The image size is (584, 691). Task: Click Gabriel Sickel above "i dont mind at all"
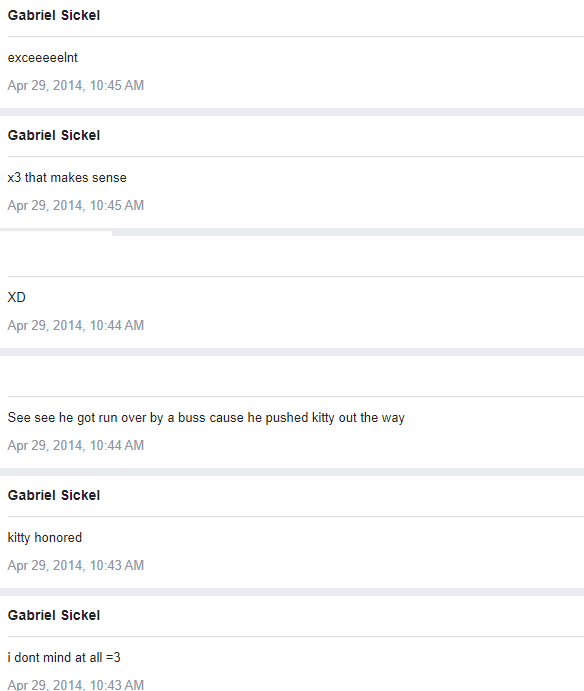point(54,615)
